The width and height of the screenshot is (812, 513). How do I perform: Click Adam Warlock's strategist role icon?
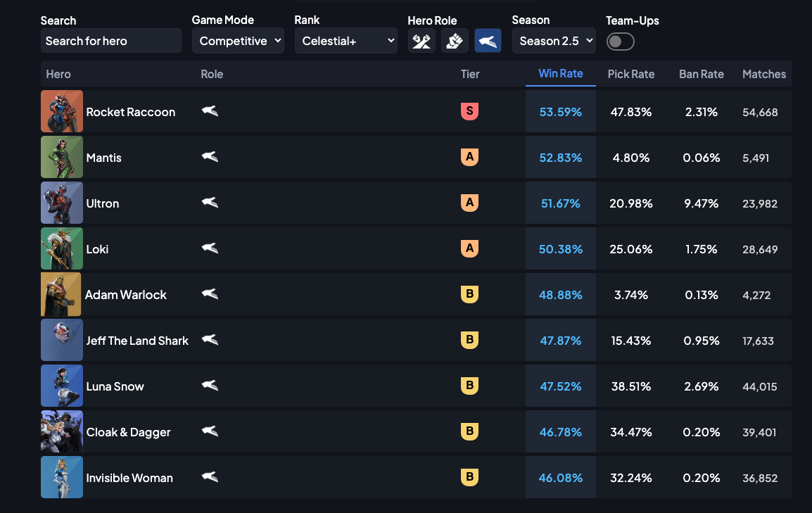click(210, 293)
